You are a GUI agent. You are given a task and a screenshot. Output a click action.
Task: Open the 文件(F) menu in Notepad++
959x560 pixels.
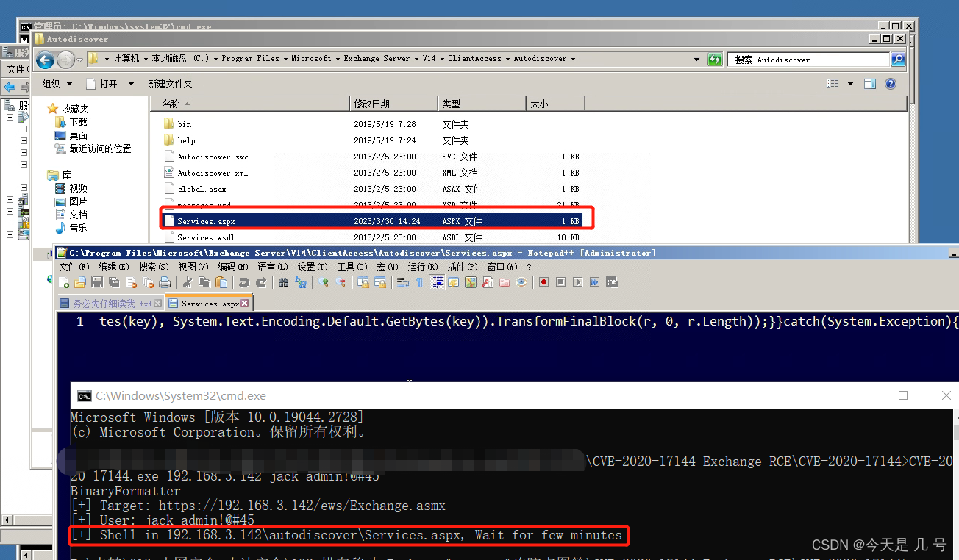tap(74, 267)
